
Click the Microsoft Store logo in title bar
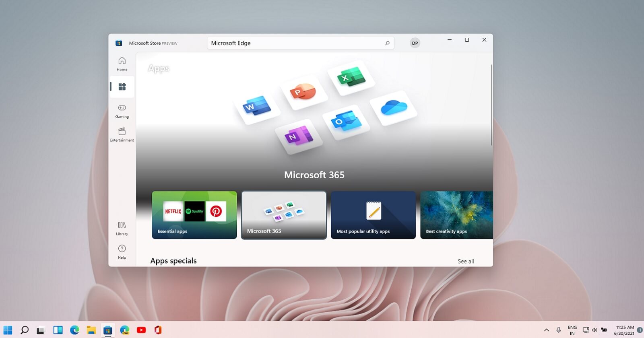click(119, 43)
